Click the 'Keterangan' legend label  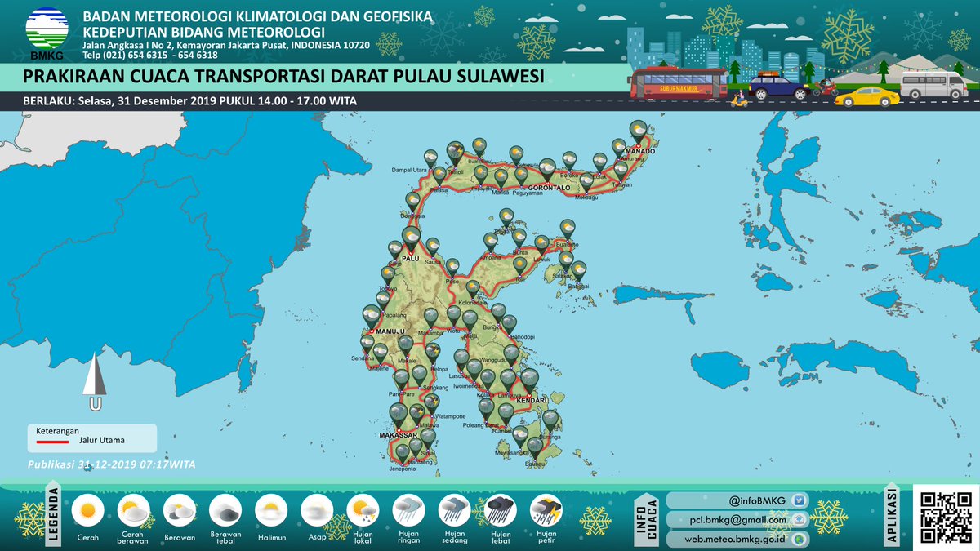tap(57, 430)
